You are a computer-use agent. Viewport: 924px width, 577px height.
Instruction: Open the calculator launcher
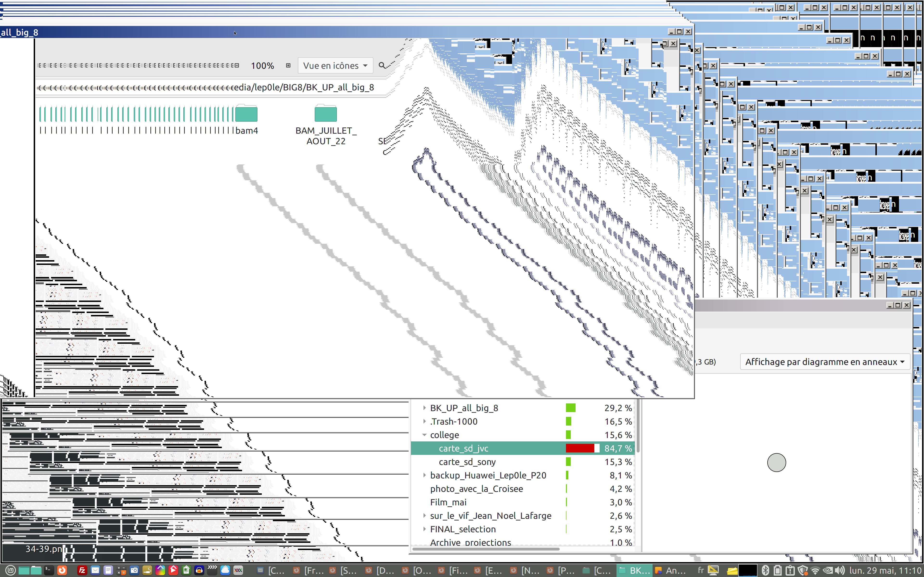tap(122, 570)
